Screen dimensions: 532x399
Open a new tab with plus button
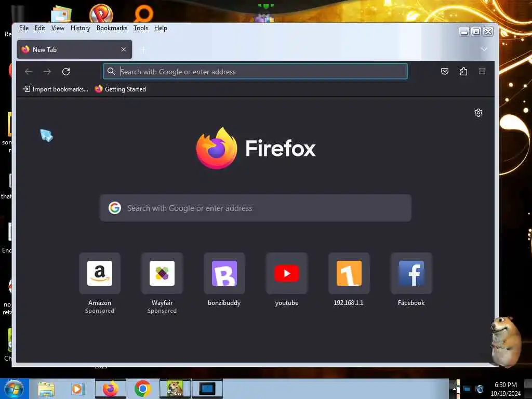coord(143,49)
